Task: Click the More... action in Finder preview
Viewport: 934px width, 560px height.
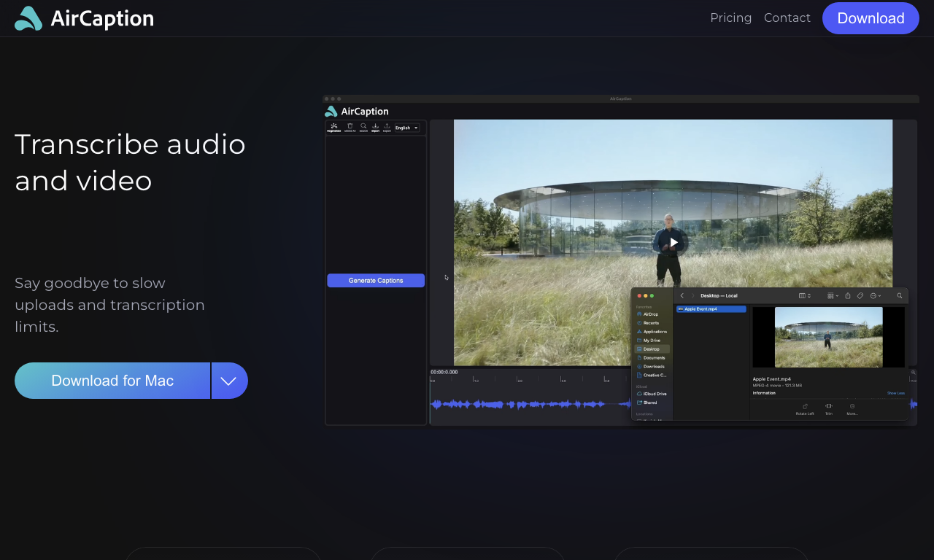Action: tap(852, 409)
